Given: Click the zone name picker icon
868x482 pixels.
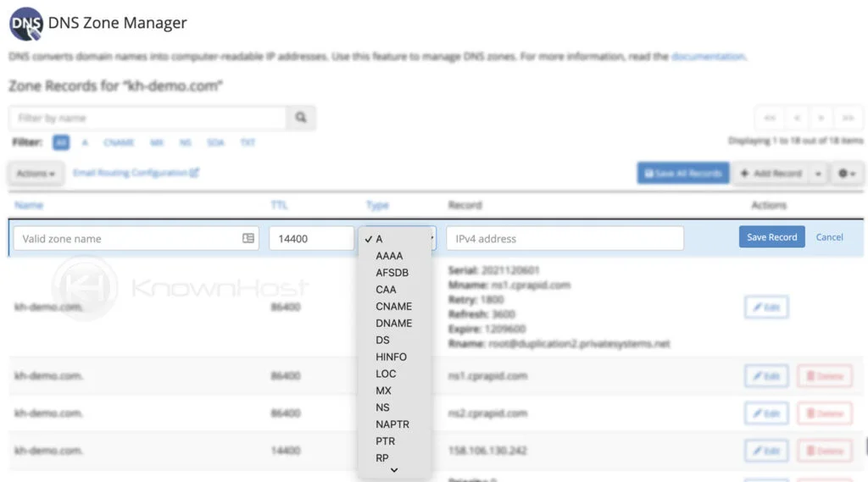Looking at the screenshot, I should coord(248,239).
